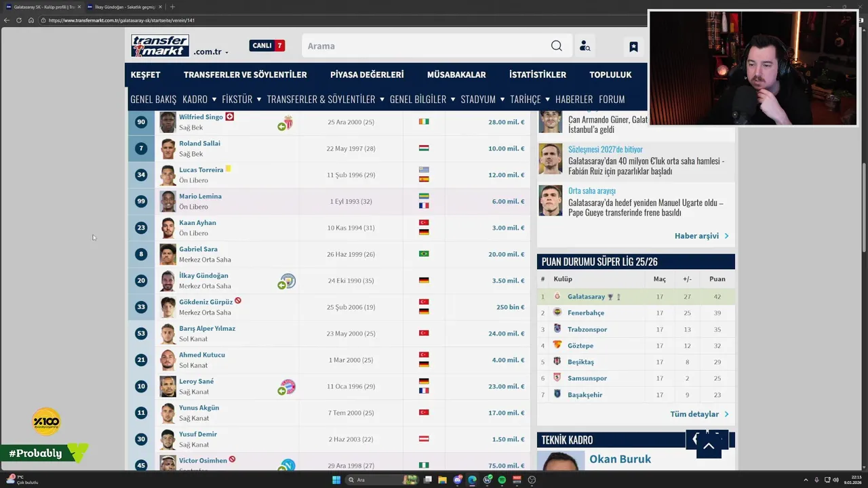Click the Okan Buruk coach name
Image resolution: width=868 pixels, height=488 pixels.
point(620,459)
